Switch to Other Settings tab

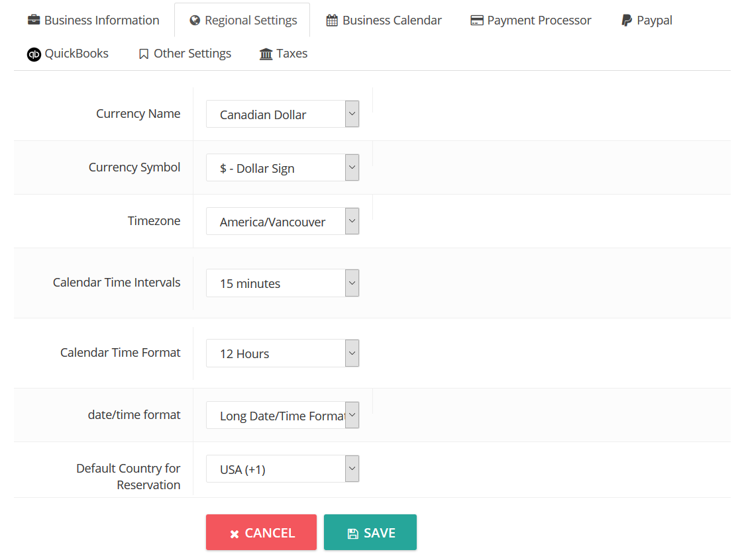[x=185, y=54]
